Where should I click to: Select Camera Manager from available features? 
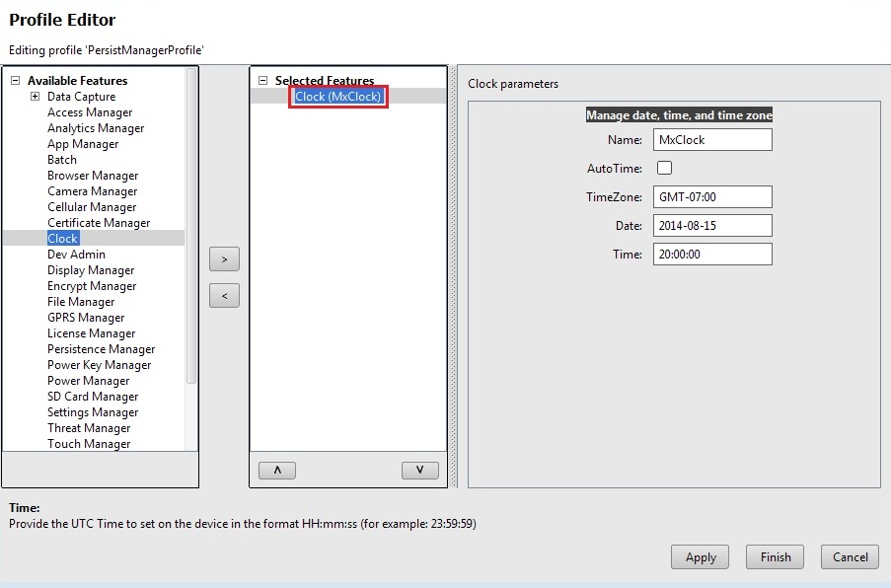[x=92, y=191]
